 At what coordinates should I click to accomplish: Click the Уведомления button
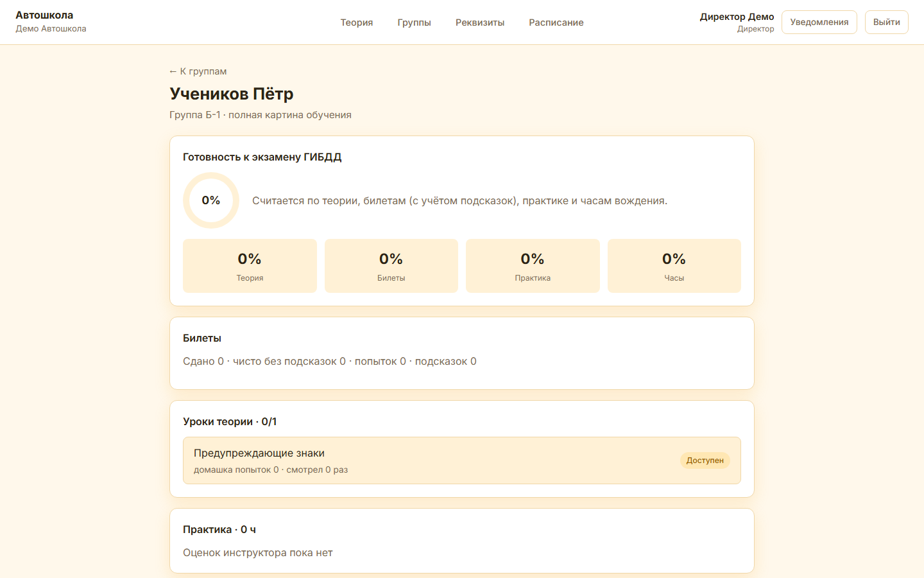pyautogui.click(x=819, y=22)
